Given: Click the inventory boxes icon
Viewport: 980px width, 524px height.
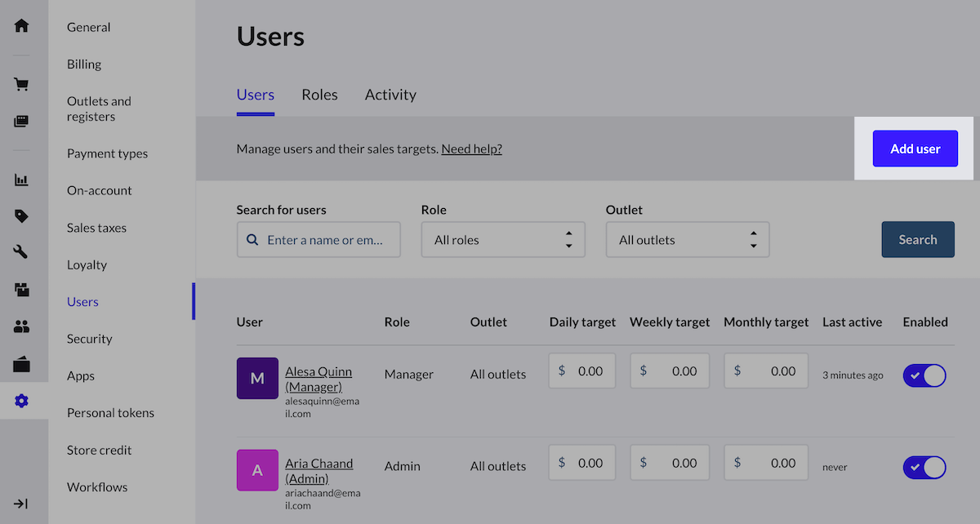Looking at the screenshot, I should pos(22,290).
